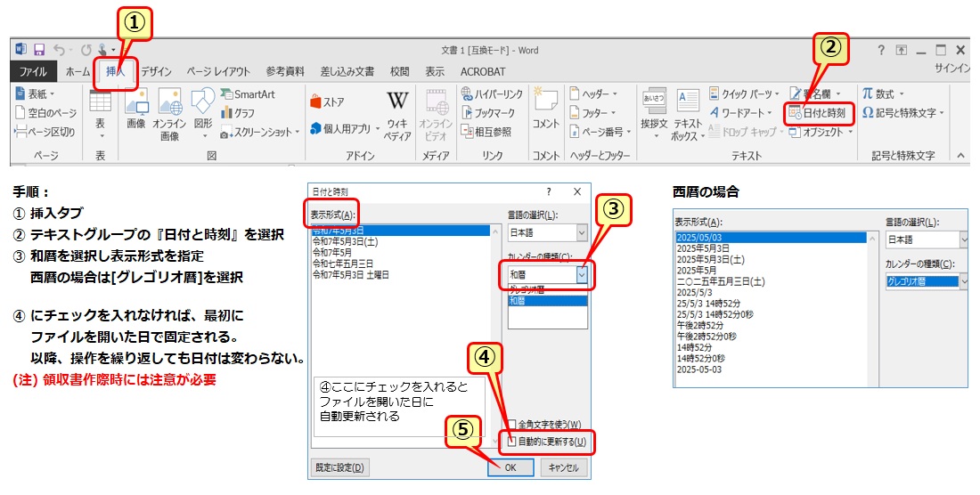
Task: Open the ストア add-in store
Action: coord(327,102)
